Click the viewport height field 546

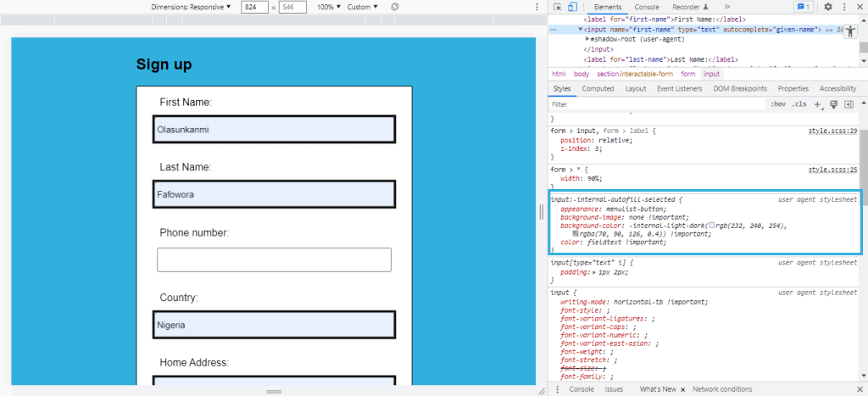click(x=292, y=7)
